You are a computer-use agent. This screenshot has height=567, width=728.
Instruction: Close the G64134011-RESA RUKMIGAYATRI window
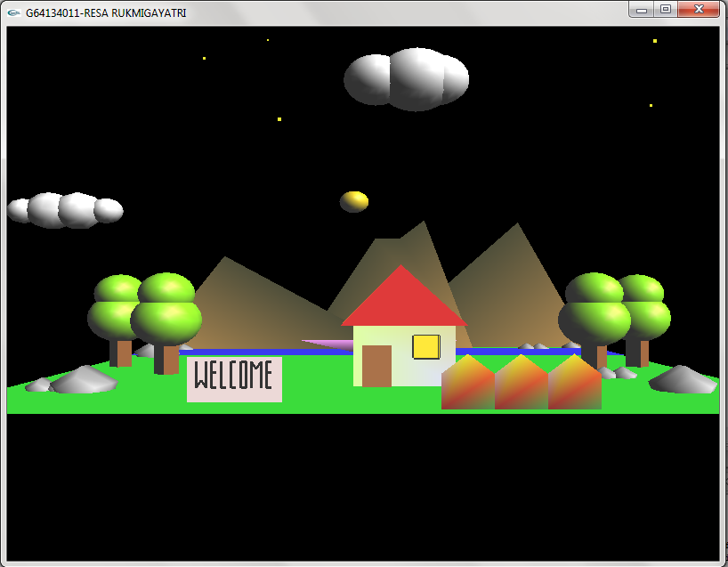click(x=699, y=9)
